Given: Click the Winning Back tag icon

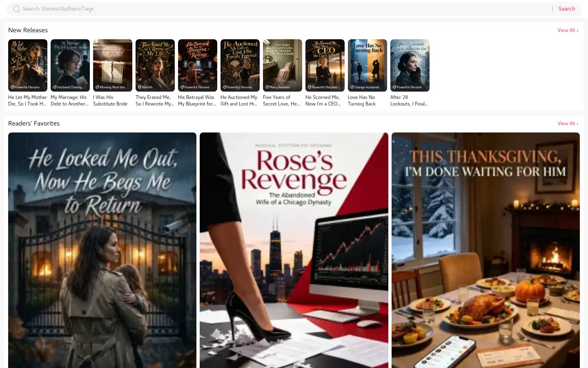Looking at the screenshot, I should click(97, 87).
